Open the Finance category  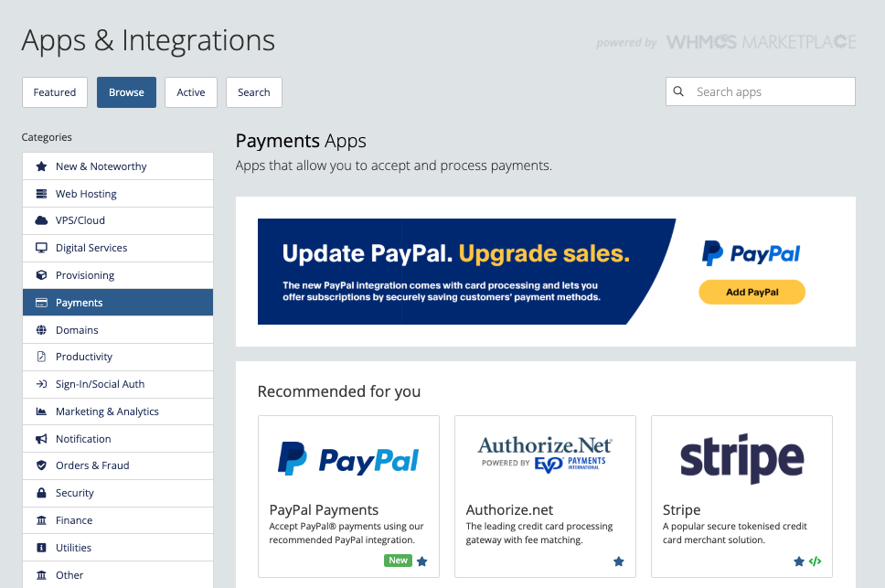coord(118,520)
